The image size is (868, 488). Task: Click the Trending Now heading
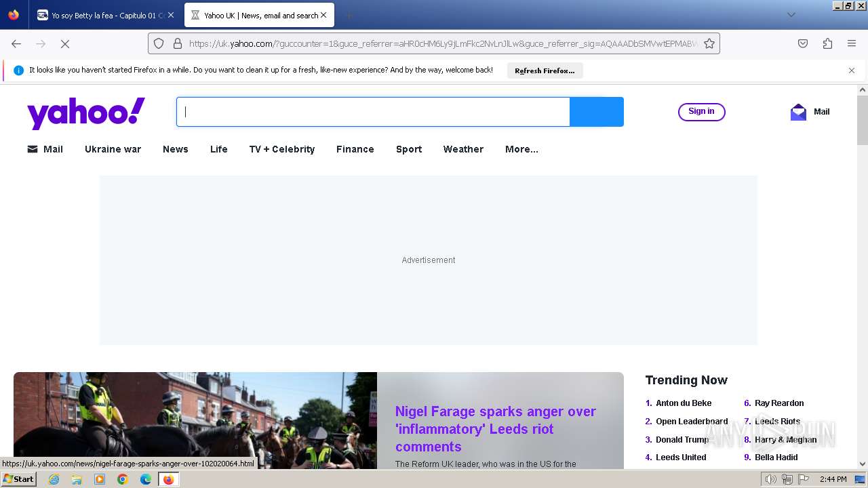pyautogui.click(x=686, y=380)
